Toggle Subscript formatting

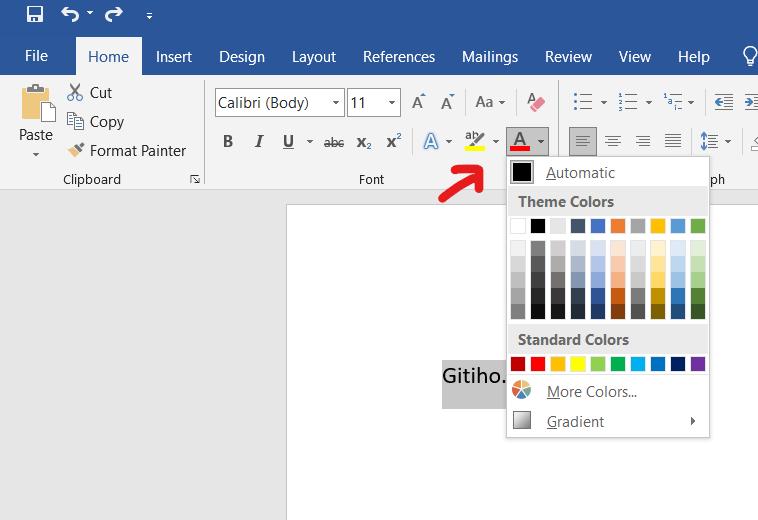(364, 142)
